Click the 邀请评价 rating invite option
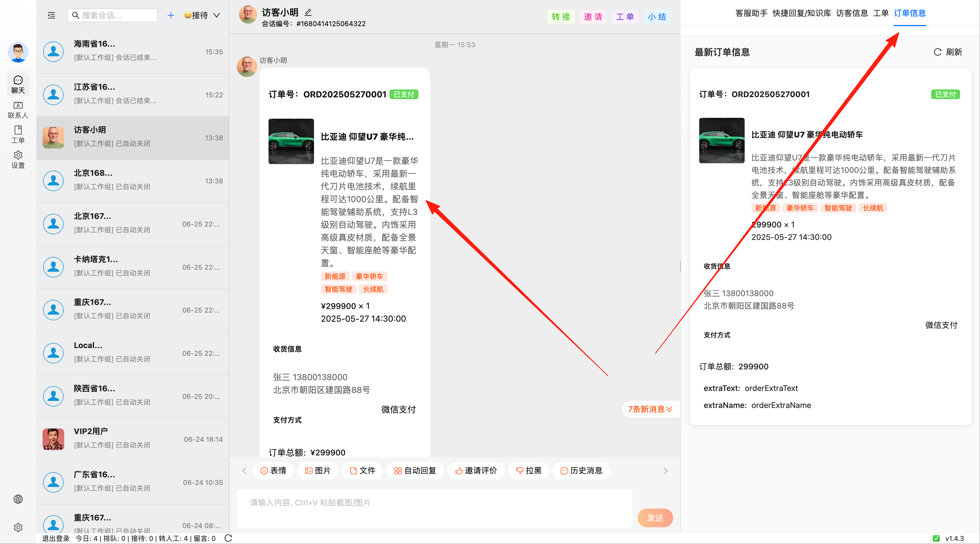 tap(476, 470)
